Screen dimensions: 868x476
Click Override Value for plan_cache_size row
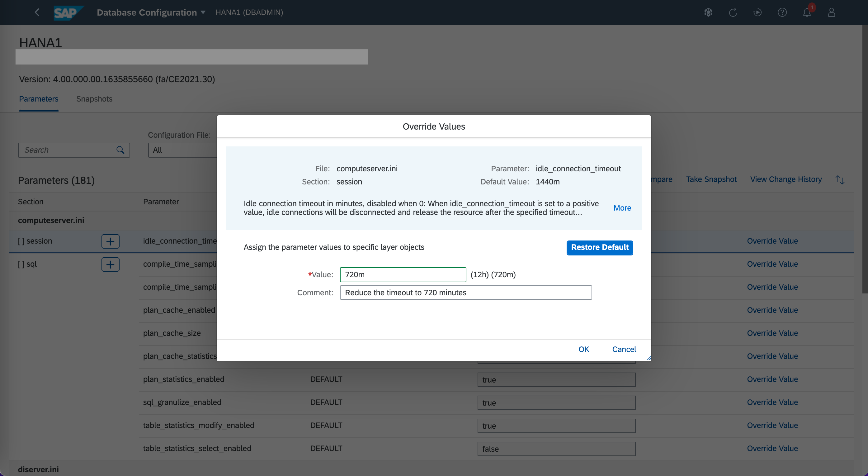772,333
